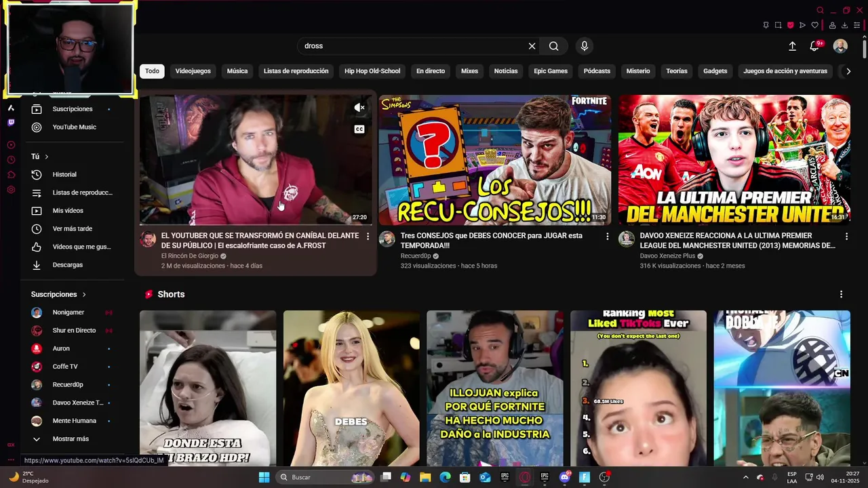Show hidden system tray icons chevron
The width and height of the screenshot is (868, 488).
[746, 477]
